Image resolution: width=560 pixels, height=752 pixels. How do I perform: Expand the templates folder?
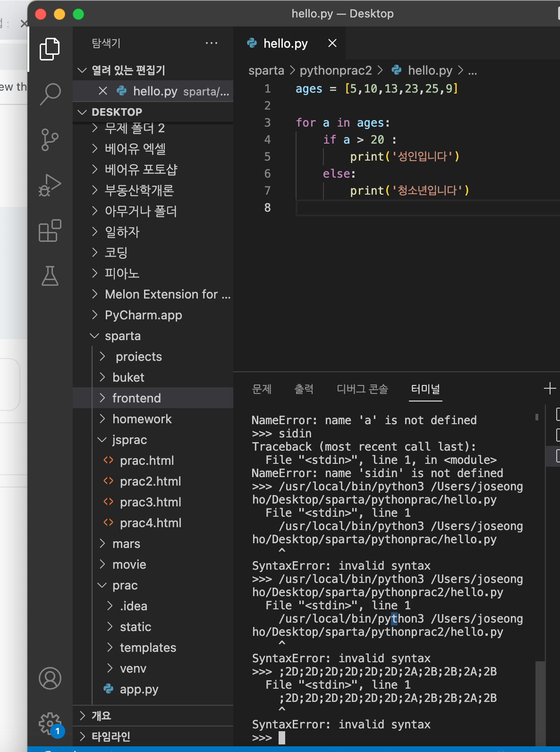(153, 648)
